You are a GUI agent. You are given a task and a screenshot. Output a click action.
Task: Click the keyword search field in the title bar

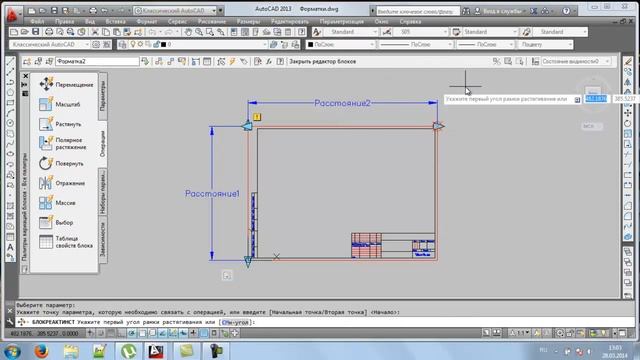[418, 11]
